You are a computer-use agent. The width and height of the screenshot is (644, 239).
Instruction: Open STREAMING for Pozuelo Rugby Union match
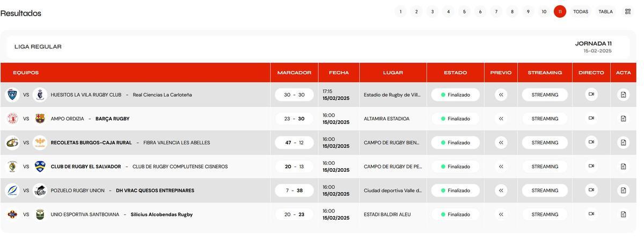[x=545, y=190]
